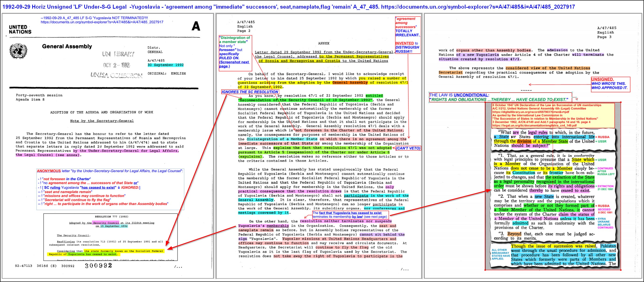Click the cyan-highlighted '30 September 1992' date
The width and height of the screenshot is (644, 282).
click(x=165, y=65)
